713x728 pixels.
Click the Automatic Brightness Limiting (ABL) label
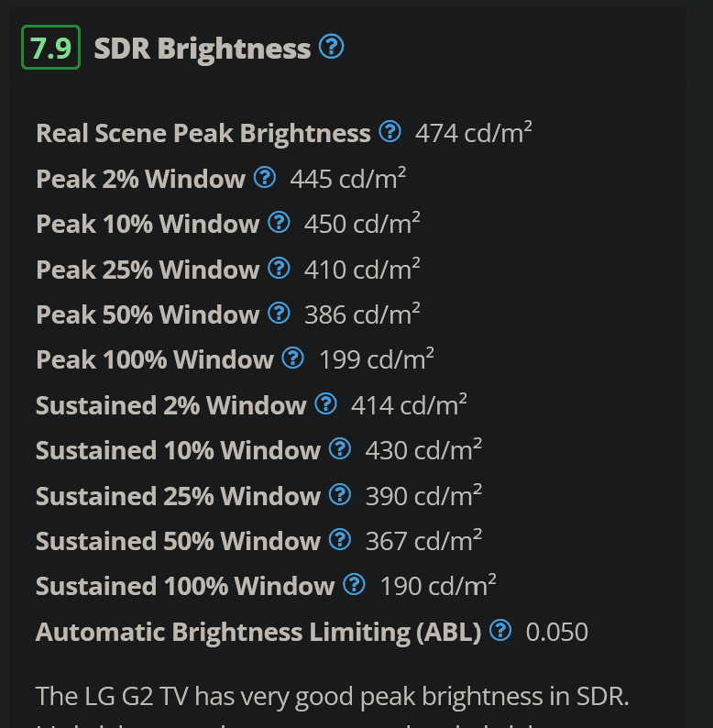click(258, 633)
